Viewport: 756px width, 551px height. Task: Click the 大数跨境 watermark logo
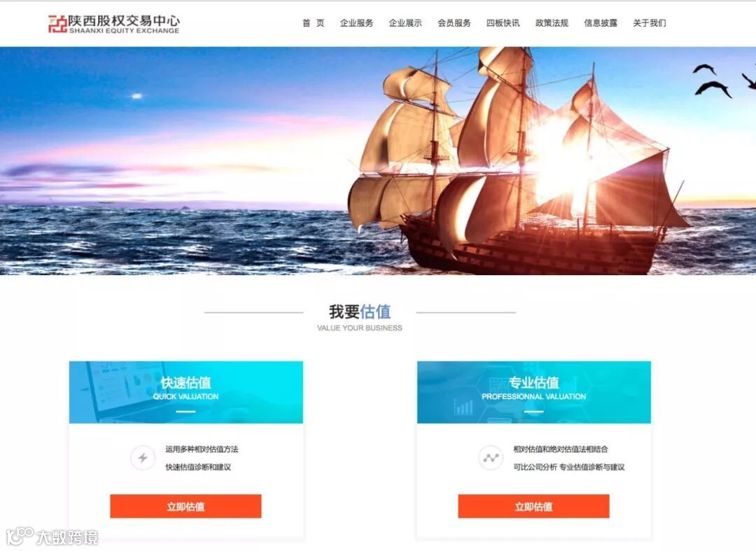[x=52, y=536]
